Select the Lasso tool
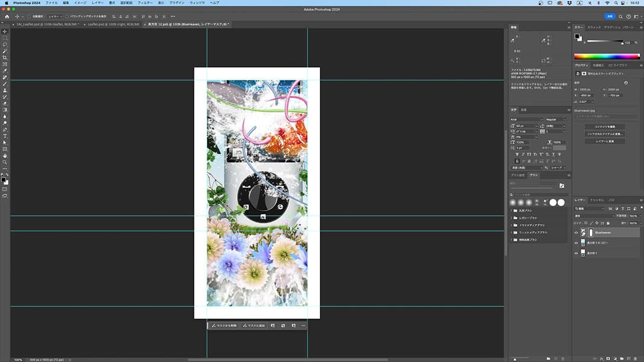Image resolution: width=644 pixels, height=362 pixels. click(x=5, y=45)
